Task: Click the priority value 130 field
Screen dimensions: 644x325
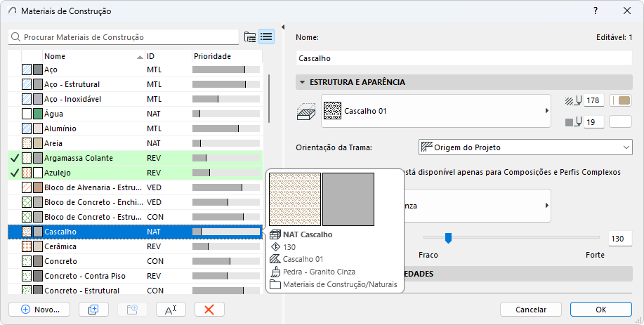Action: [x=619, y=239]
